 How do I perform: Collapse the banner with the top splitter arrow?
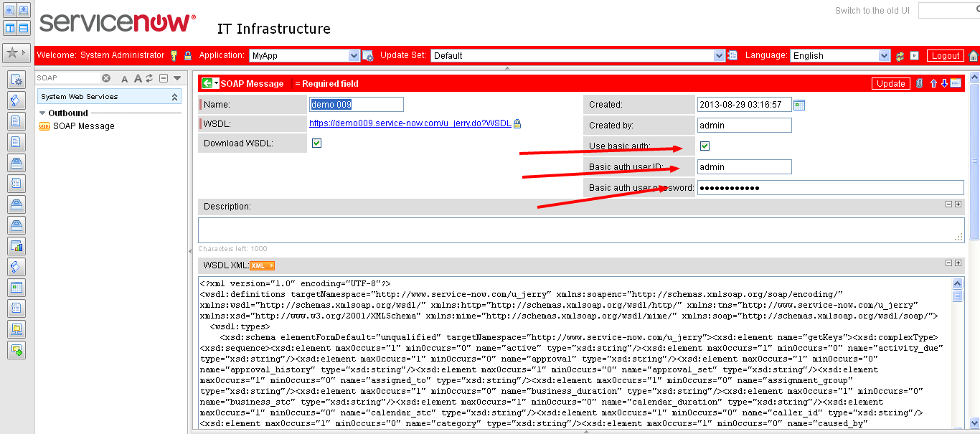pyautogui.click(x=507, y=68)
